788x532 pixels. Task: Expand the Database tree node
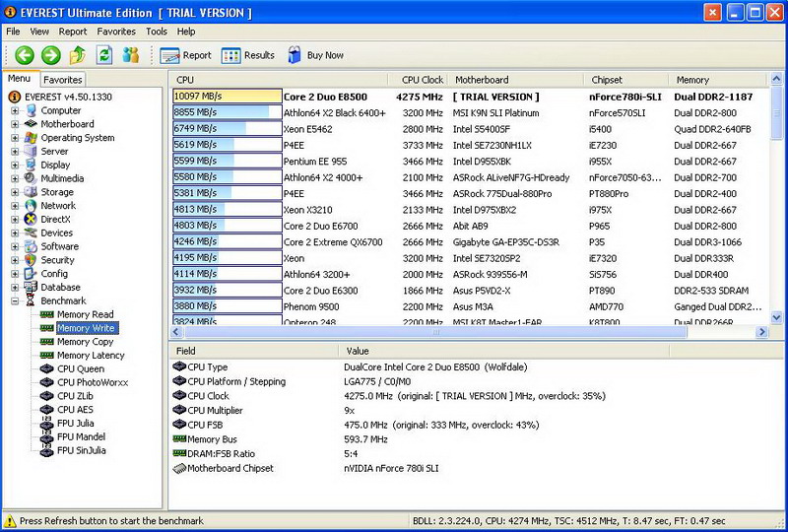[15, 287]
